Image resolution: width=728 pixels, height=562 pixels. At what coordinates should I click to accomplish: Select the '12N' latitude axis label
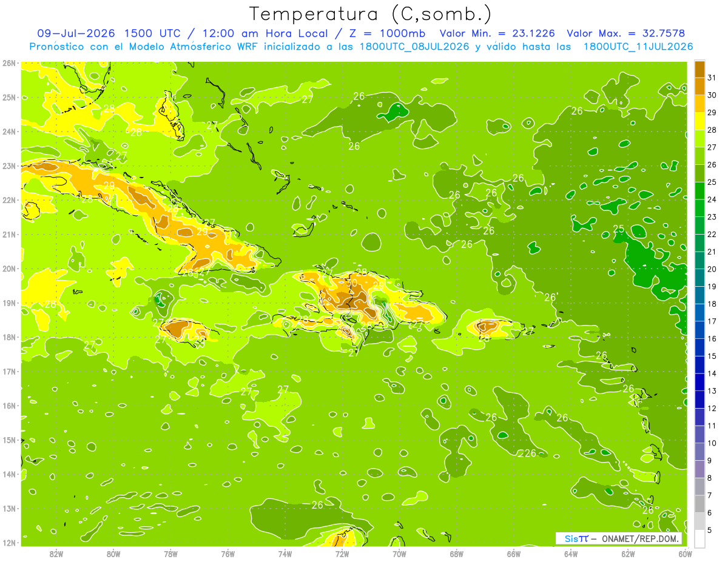(x=9, y=543)
